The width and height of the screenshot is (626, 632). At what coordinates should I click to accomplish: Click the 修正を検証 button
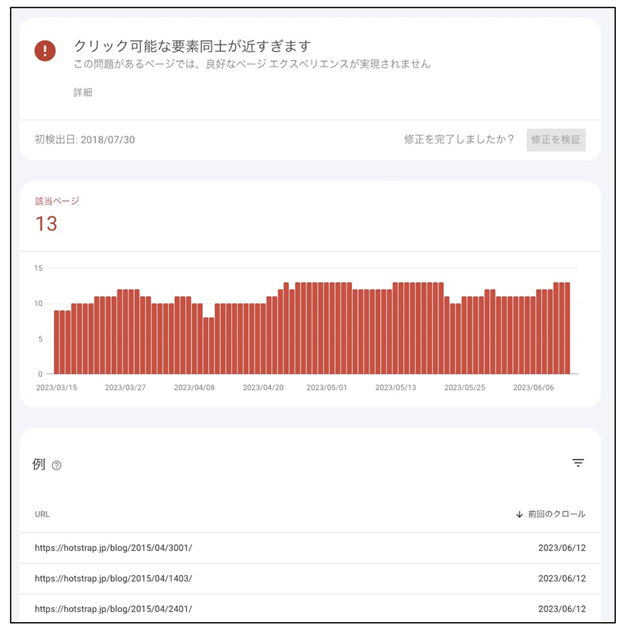pyautogui.click(x=556, y=140)
